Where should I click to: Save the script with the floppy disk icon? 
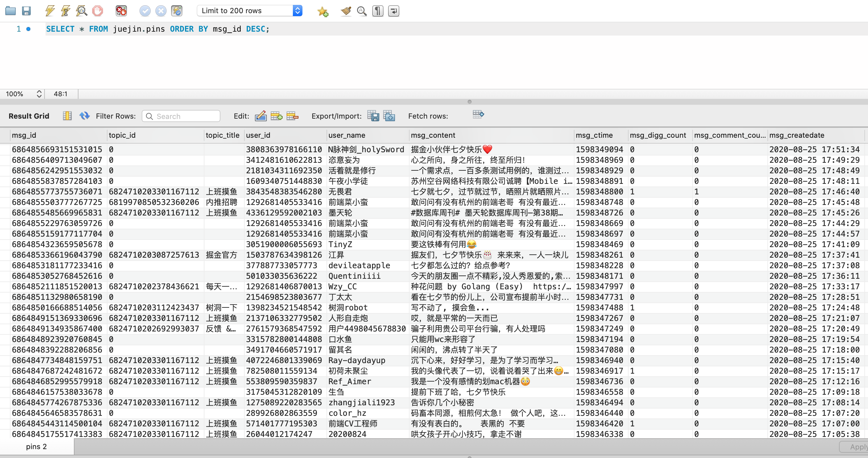point(26,11)
